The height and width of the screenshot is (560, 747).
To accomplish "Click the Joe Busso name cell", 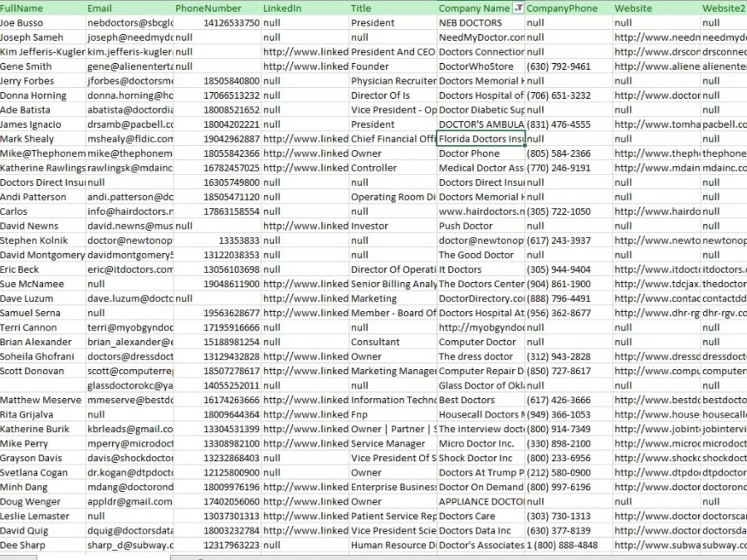I will pos(43,23).
